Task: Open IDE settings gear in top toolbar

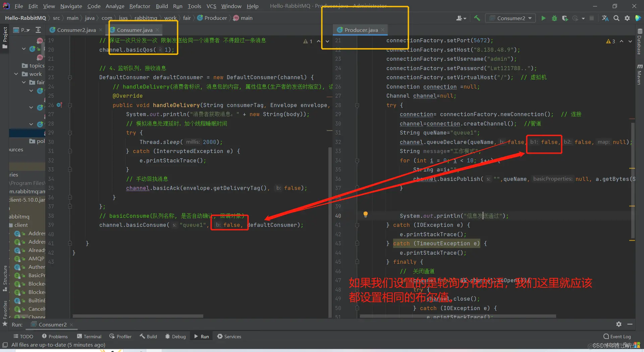Action: tap(627, 18)
